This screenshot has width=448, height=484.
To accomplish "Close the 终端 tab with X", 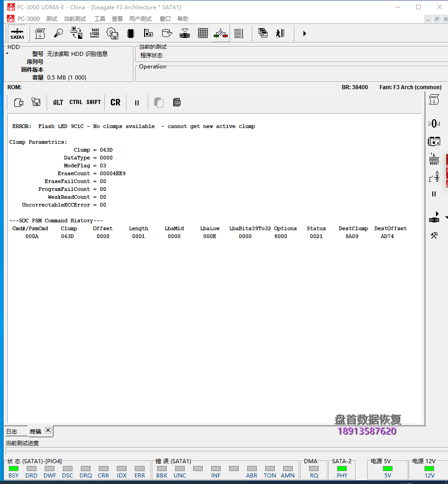I will click(48, 430).
